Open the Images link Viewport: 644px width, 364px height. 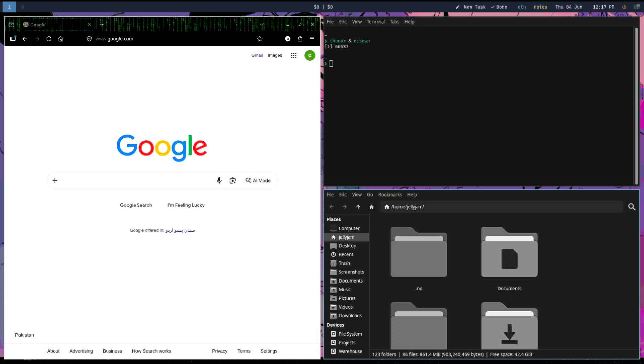pos(275,55)
